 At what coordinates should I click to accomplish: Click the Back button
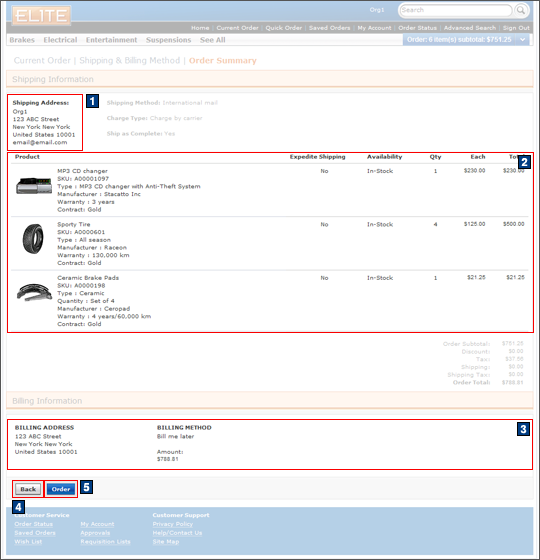28,489
